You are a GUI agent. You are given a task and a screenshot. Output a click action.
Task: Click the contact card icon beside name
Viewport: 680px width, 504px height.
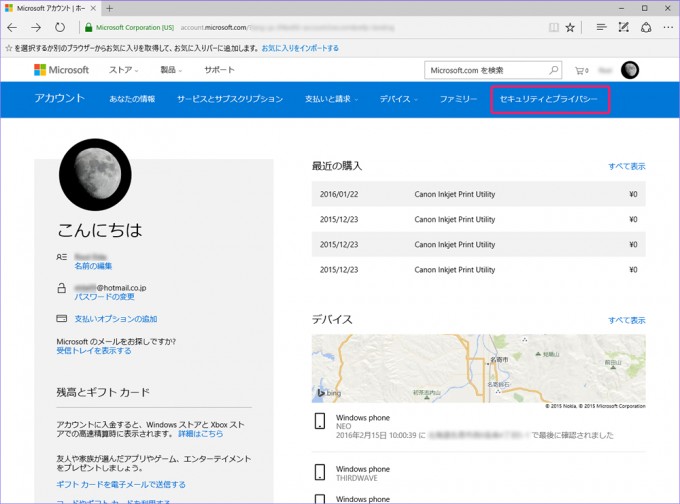[62, 257]
